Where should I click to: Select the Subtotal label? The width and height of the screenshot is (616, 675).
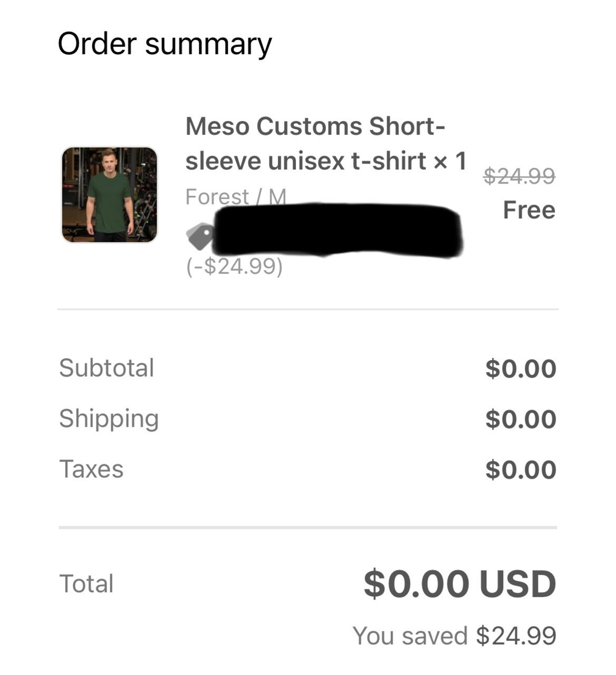[107, 368]
